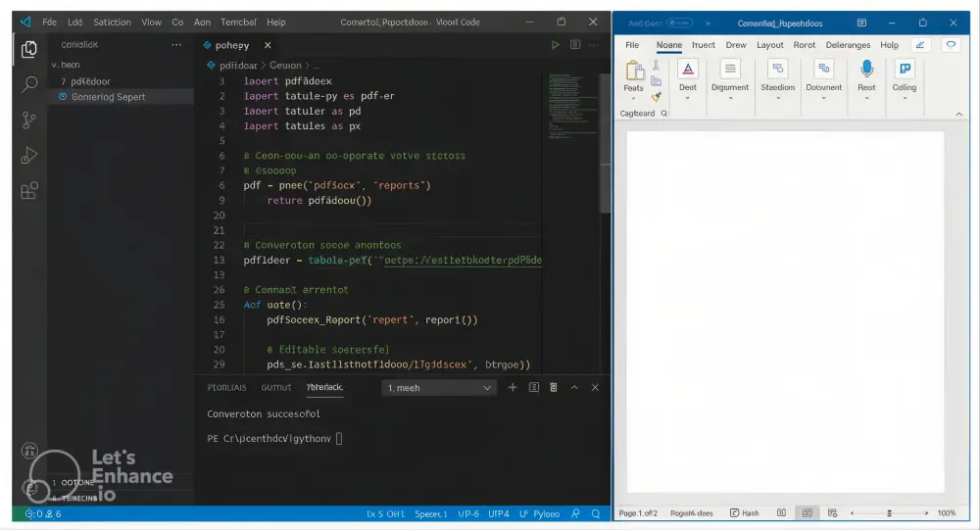Open the quick access dropdown in Word title bar
The height and width of the screenshot is (530, 980).
click(x=708, y=24)
